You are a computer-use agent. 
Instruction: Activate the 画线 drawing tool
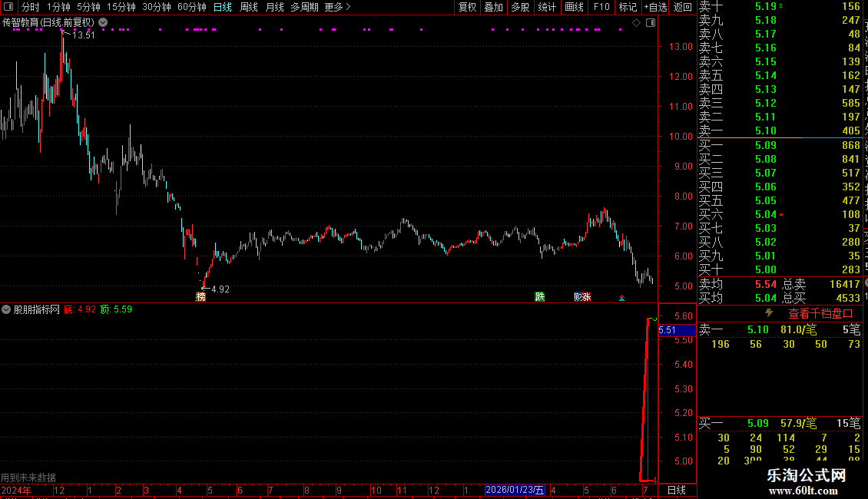574,7
